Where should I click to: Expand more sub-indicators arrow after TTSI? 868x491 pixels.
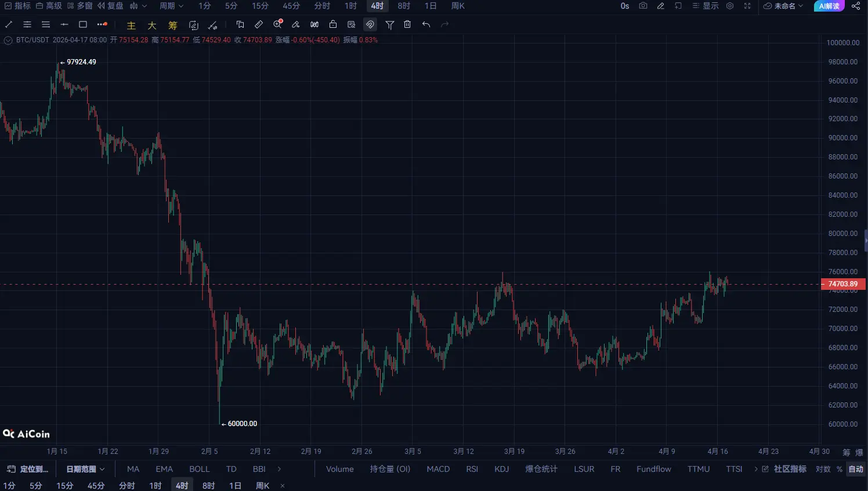[x=755, y=469]
